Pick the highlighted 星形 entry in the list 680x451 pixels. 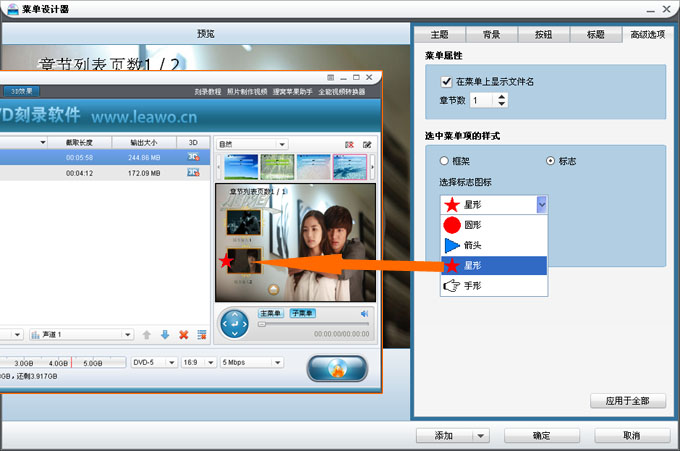(x=494, y=265)
